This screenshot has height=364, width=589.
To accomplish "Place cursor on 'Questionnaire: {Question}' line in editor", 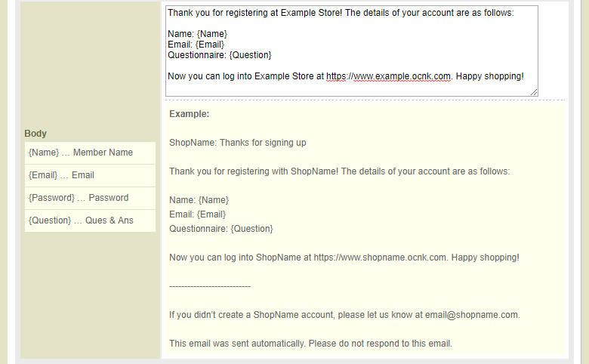I will pyautogui.click(x=219, y=55).
